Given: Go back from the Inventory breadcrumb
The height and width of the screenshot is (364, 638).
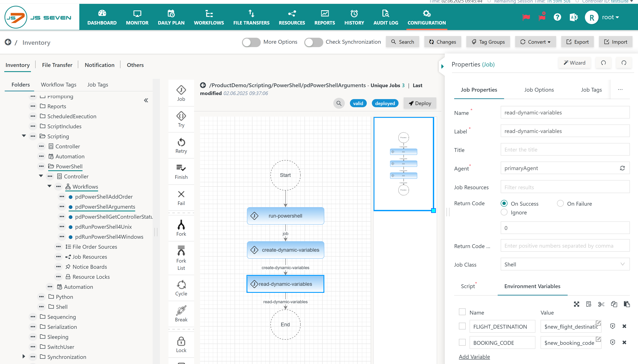Looking at the screenshot, I should (8, 42).
